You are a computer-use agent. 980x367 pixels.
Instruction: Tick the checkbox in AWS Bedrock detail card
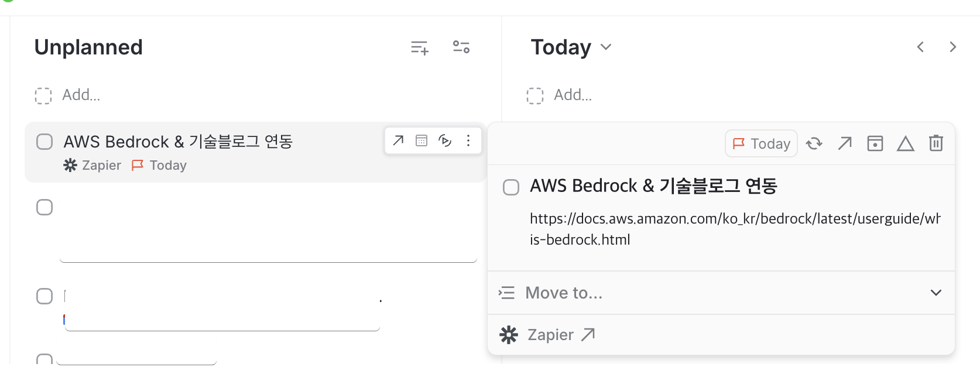point(511,187)
